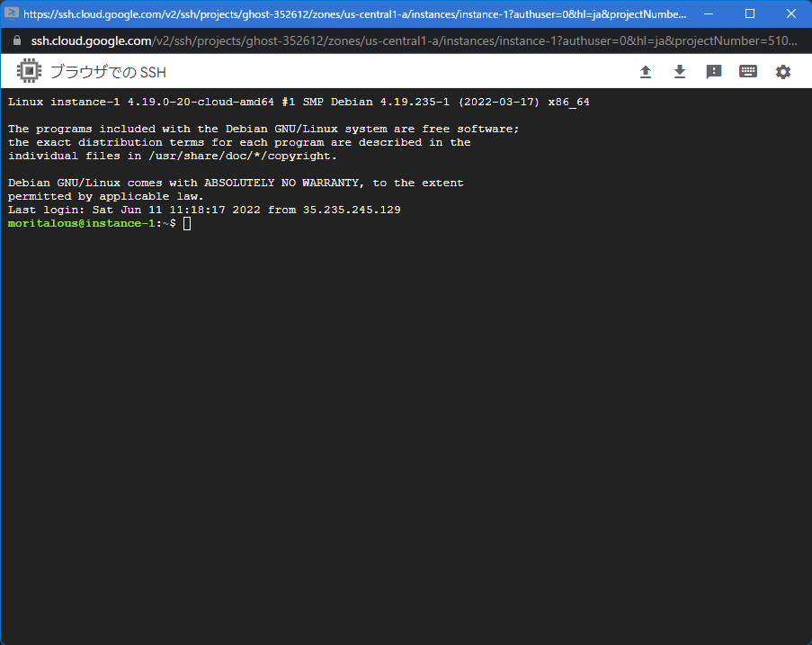The image size is (812, 645).
Task: Click the green moritalous@instance-1 prompt
Action: tap(81, 223)
